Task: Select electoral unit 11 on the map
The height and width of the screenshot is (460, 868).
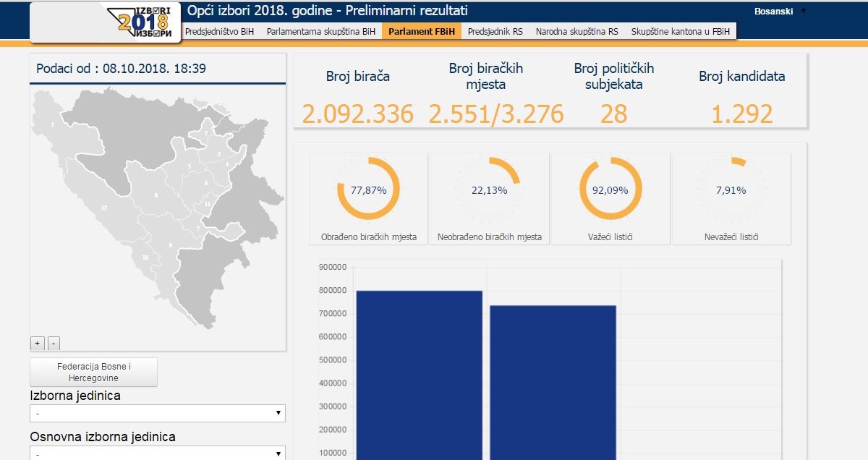Action: tap(208, 204)
